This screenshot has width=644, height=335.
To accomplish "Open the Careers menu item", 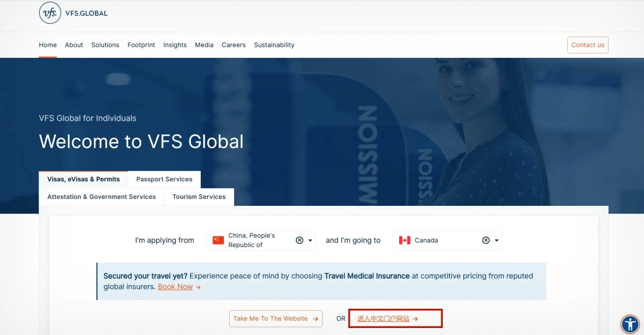I will [x=233, y=45].
